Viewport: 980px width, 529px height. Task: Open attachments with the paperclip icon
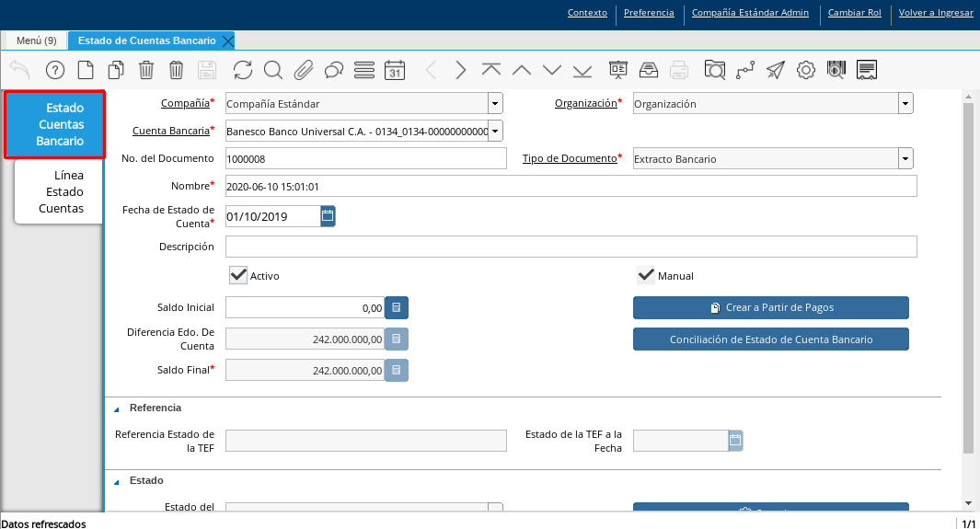click(304, 70)
